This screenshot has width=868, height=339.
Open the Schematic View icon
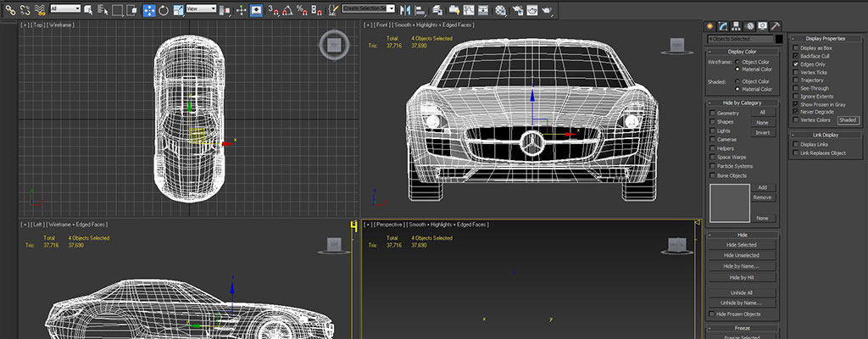point(483,10)
